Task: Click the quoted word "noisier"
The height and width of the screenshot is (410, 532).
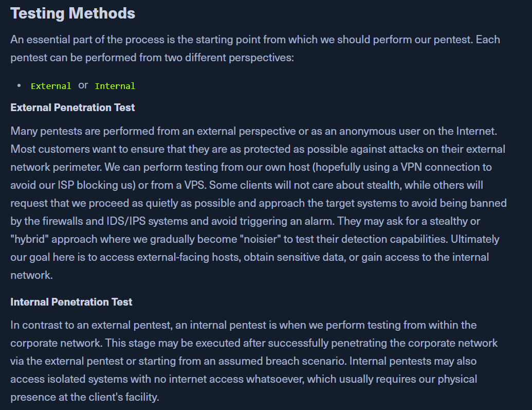Action: coord(260,239)
